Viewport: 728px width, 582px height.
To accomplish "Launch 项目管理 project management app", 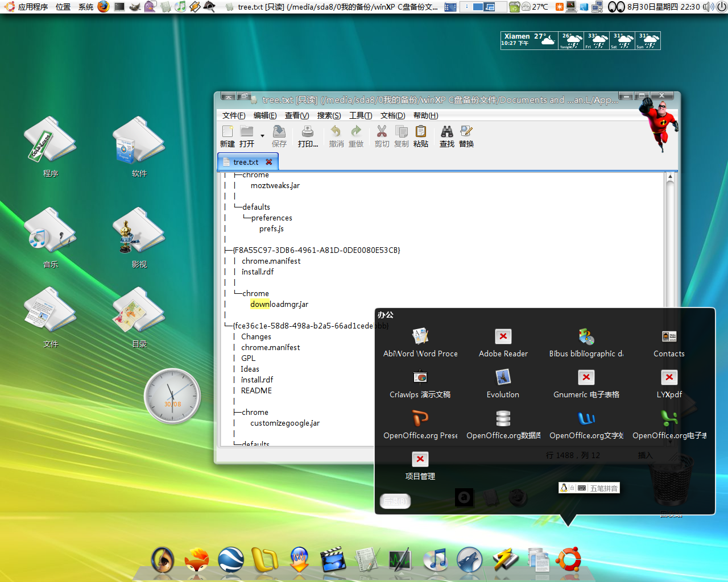I will click(x=420, y=466).
